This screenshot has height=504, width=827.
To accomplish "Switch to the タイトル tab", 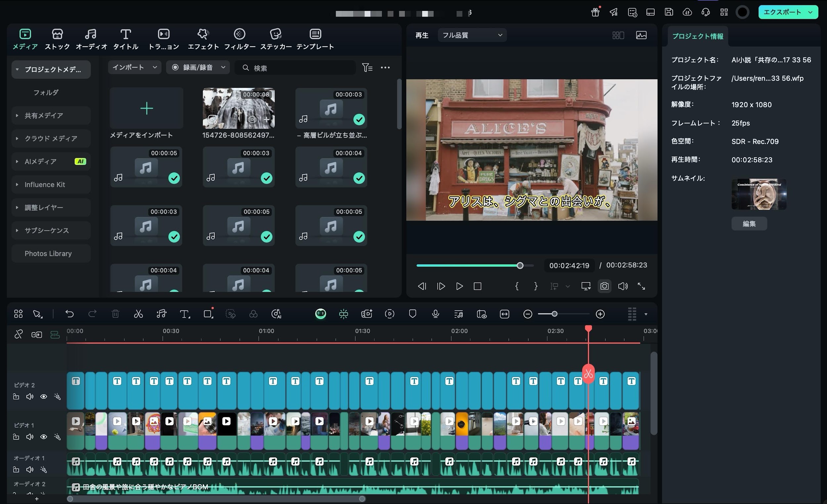I will pyautogui.click(x=125, y=39).
